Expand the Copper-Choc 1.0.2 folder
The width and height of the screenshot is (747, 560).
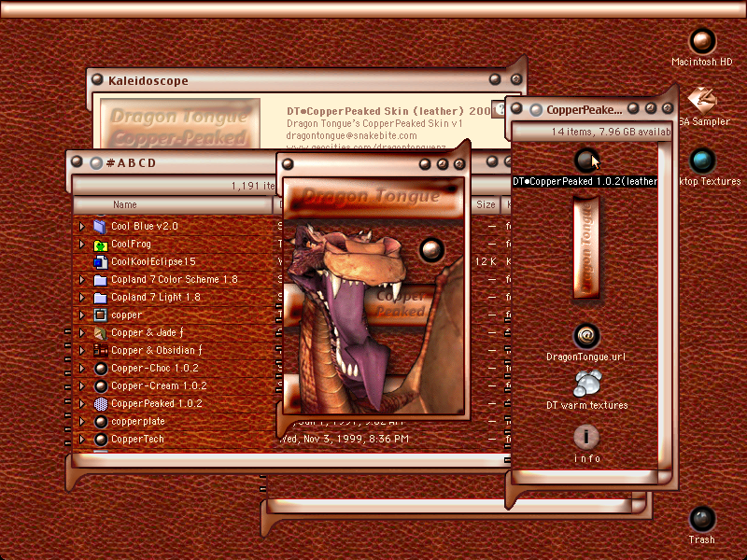click(x=82, y=369)
